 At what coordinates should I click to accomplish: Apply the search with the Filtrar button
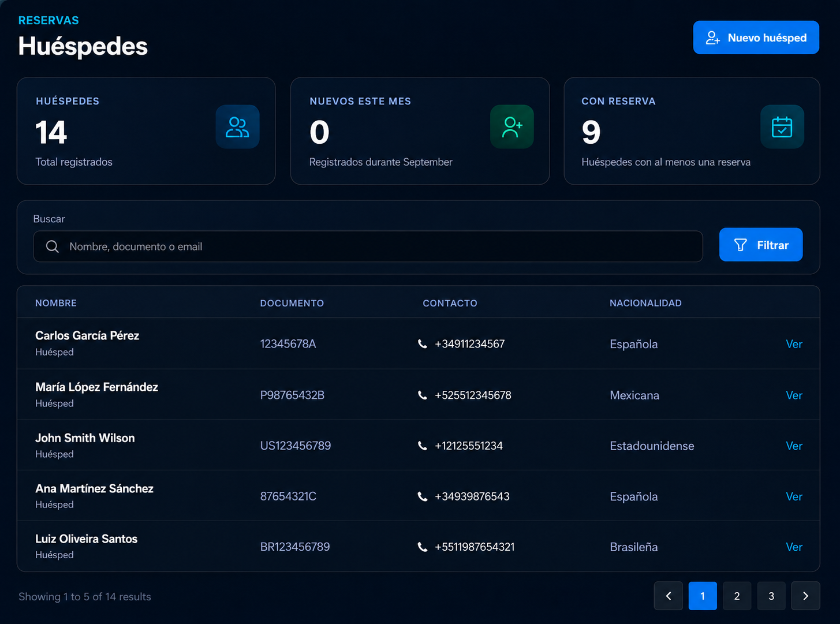click(761, 245)
